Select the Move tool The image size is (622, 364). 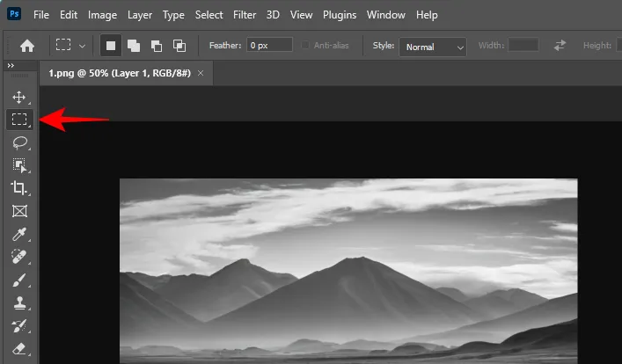[x=19, y=97]
